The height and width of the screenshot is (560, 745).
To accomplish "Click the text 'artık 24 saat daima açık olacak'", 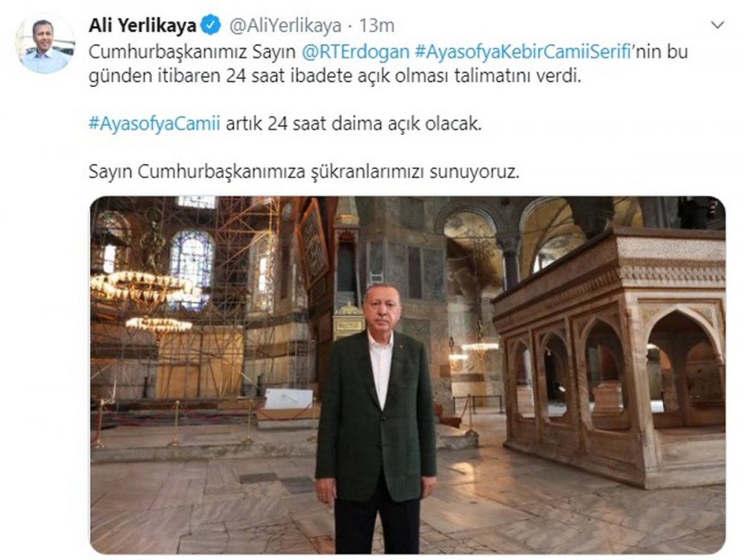I will 353,124.
